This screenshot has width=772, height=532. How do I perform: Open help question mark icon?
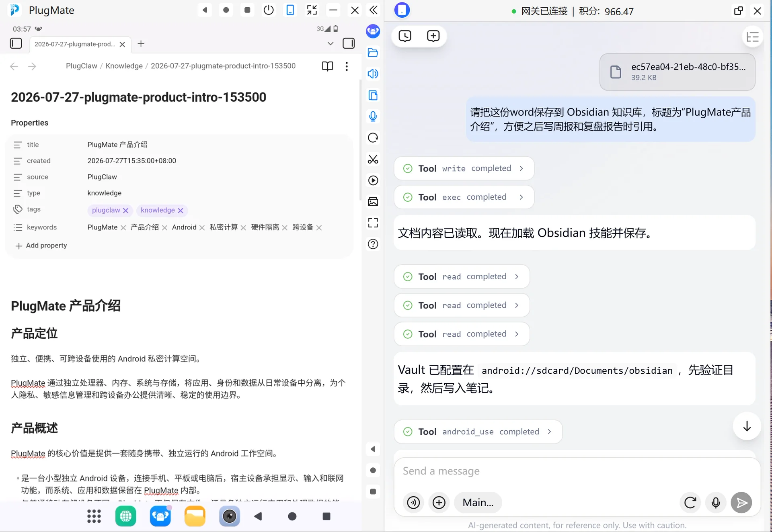[373, 244]
